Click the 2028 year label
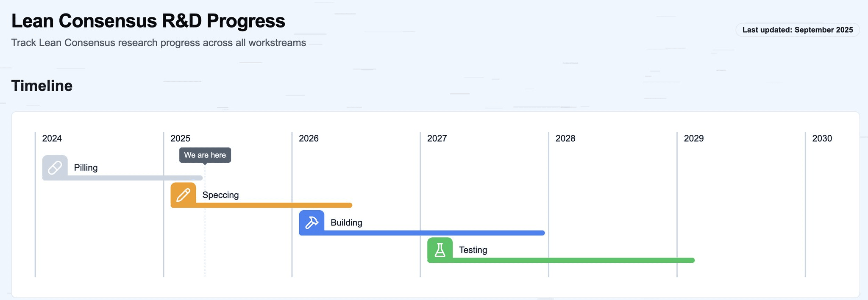This screenshot has width=868, height=300. click(x=565, y=139)
